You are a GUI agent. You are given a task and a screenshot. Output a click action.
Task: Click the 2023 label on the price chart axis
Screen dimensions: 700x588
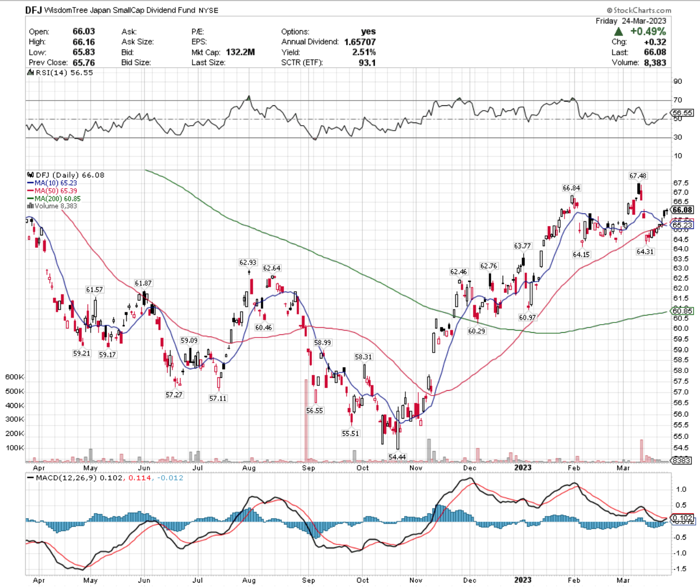tap(523, 467)
